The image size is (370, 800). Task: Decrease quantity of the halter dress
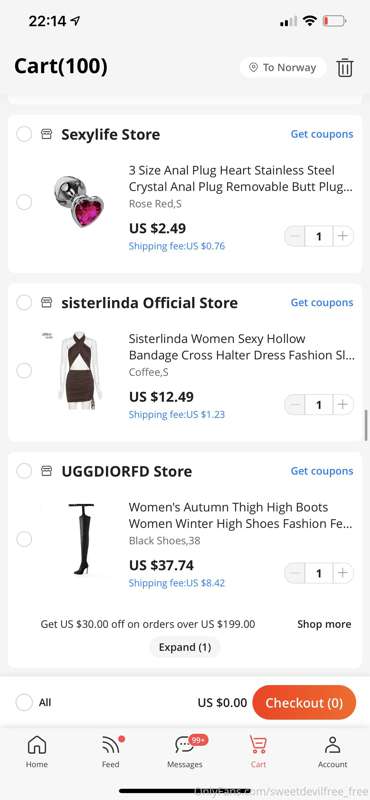294,405
